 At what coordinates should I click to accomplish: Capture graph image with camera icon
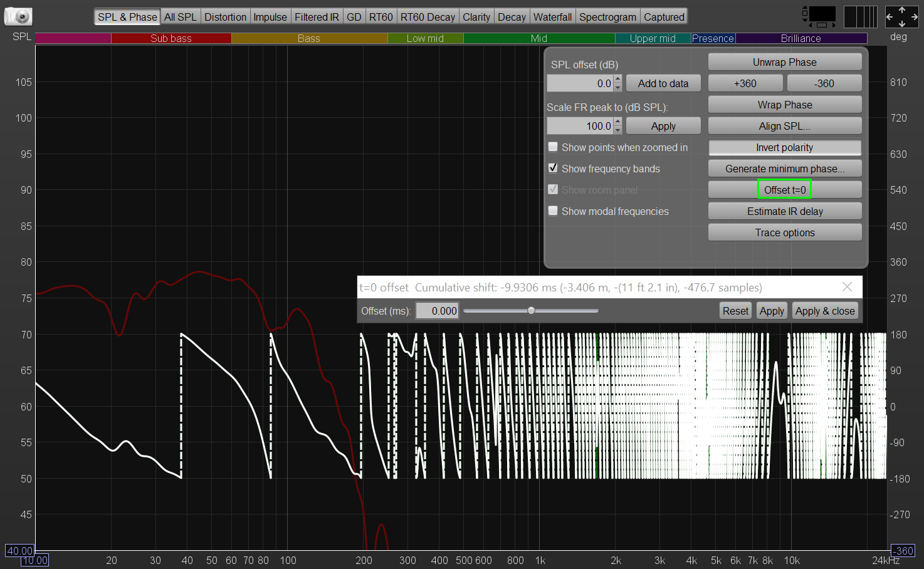[19, 16]
